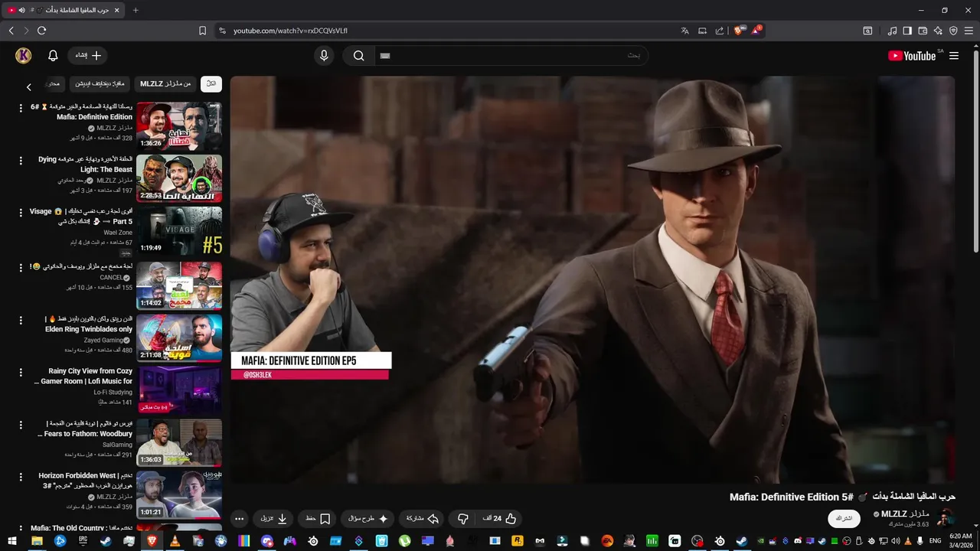Open Fears to Fathom: Woodbury video title

point(85,429)
